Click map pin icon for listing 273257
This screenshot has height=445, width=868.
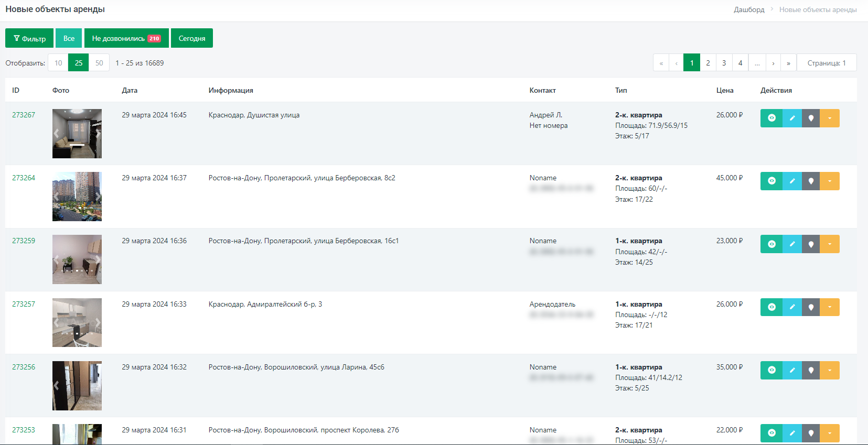[x=811, y=307]
